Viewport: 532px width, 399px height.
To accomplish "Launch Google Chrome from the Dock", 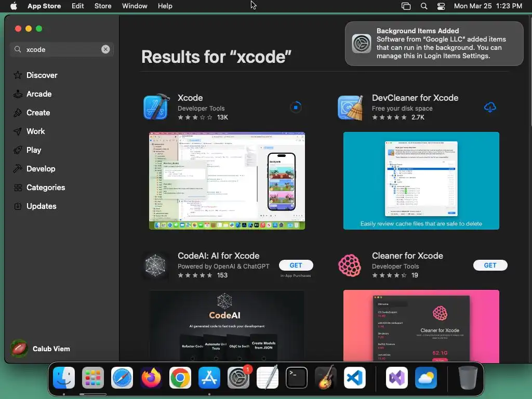I will point(180,378).
